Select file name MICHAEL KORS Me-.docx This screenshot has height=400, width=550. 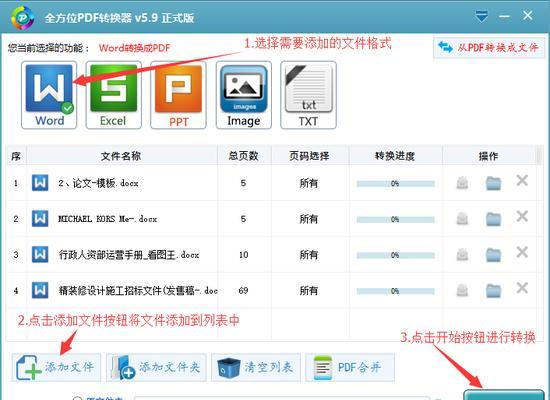click(107, 219)
